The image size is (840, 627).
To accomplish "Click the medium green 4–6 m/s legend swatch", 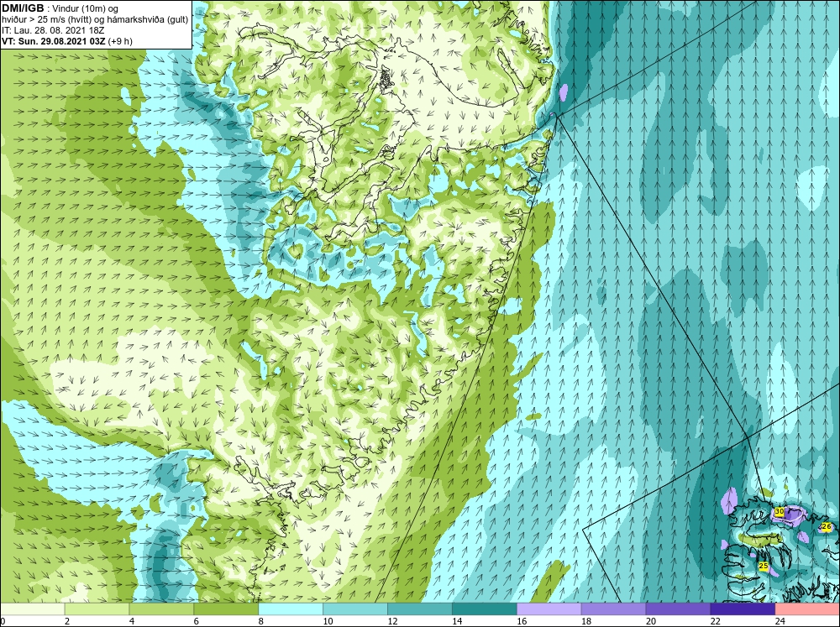I will 161,609.
